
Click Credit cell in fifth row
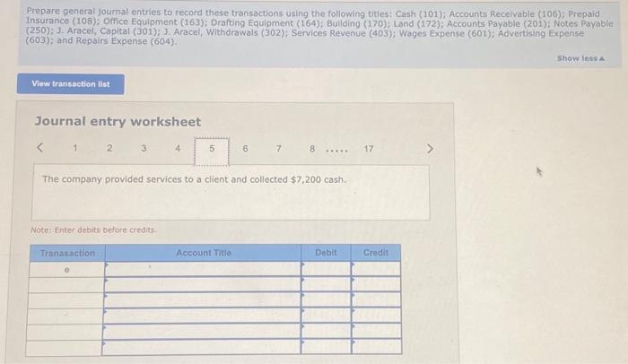click(x=377, y=331)
